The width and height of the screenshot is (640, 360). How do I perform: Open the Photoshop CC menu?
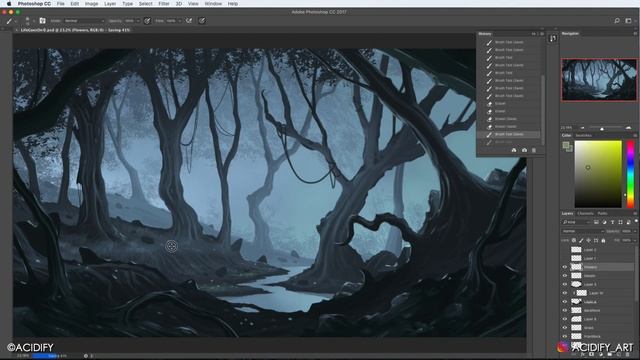(x=34, y=4)
